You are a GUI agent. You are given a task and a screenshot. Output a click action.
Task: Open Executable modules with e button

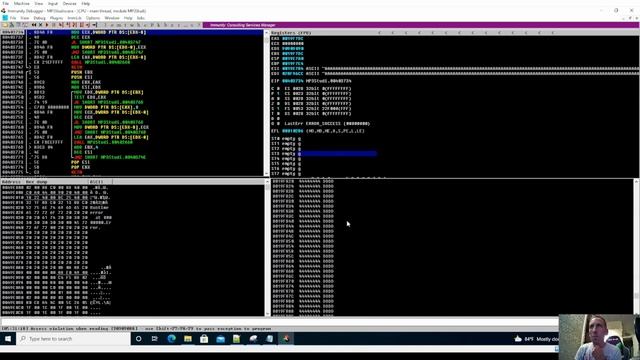(x=112, y=25)
